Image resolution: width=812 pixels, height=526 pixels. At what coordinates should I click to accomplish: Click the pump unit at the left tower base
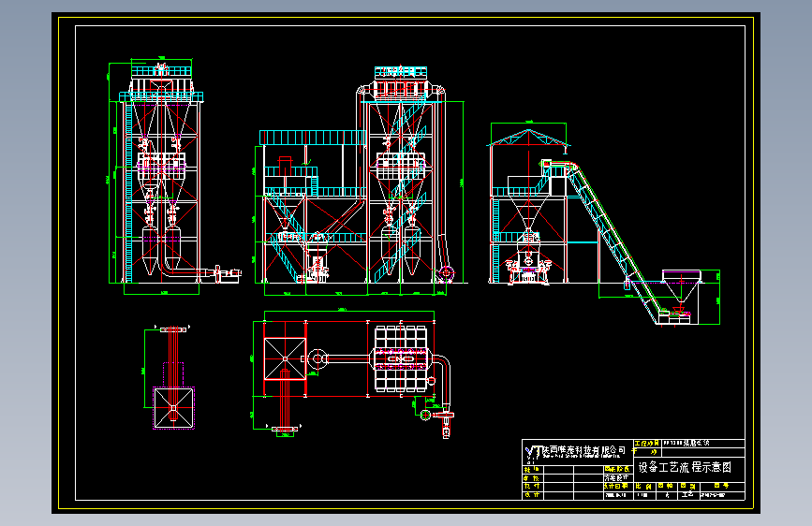(227, 274)
